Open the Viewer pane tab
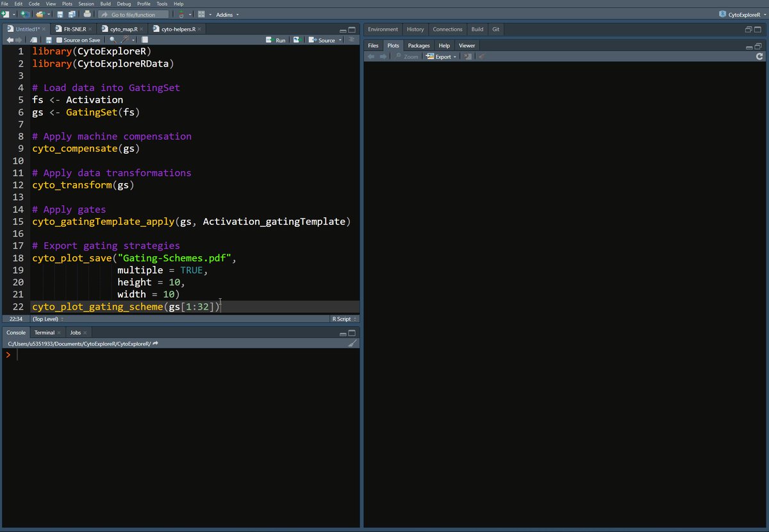Image resolution: width=769 pixels, height=532 pixels. (467, 46)
